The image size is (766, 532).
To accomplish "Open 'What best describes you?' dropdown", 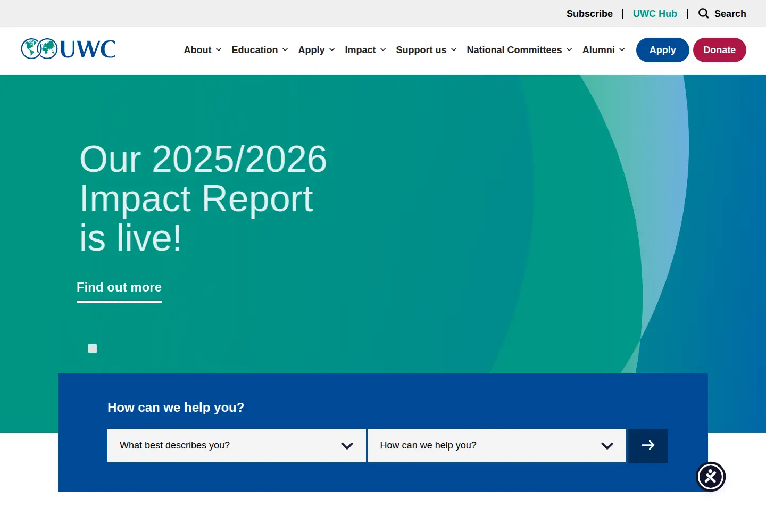I will [x=237, y=445].
